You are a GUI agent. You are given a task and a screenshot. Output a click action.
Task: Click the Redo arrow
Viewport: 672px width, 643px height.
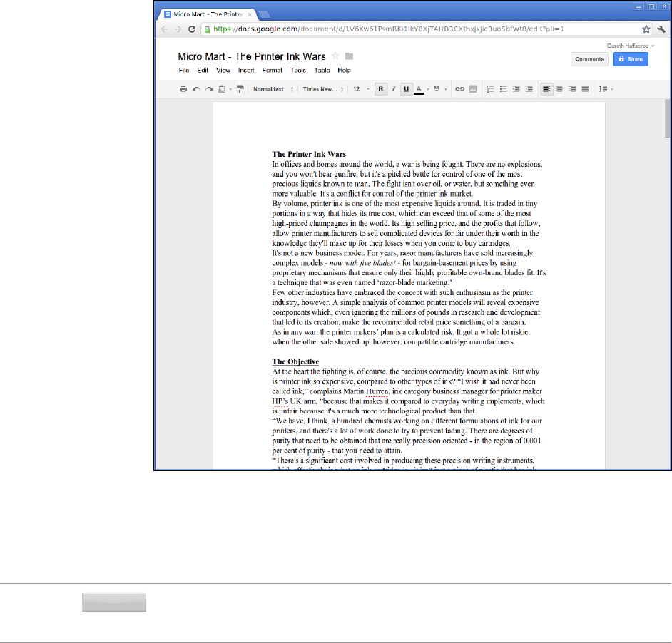tap(209, 89)
